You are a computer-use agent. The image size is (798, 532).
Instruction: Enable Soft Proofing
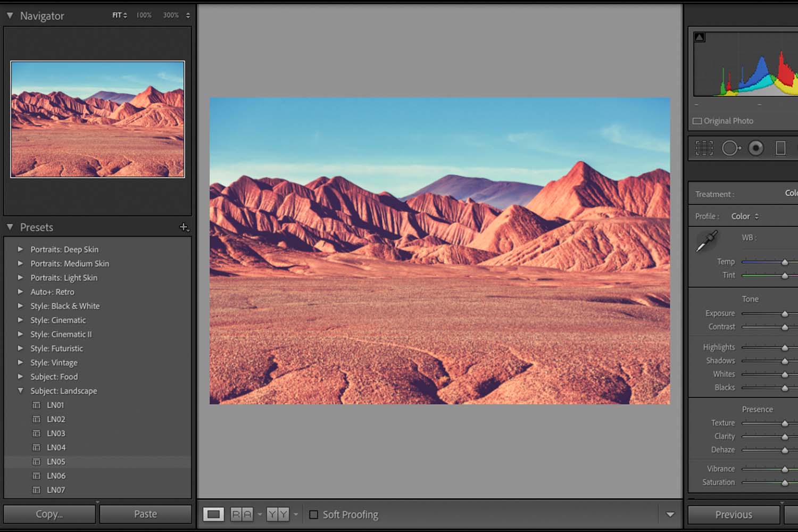click(315, 514)
